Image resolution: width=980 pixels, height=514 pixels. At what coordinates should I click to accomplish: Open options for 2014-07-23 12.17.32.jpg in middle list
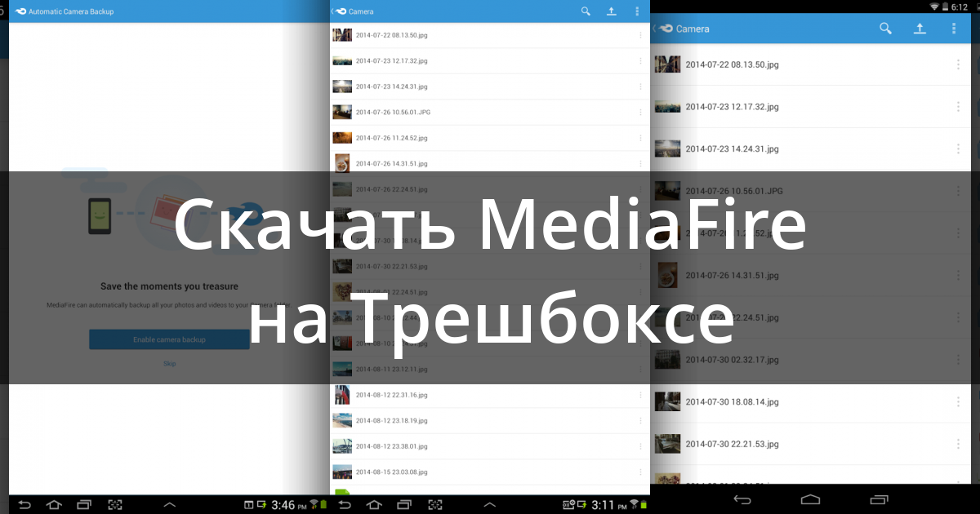640,60
